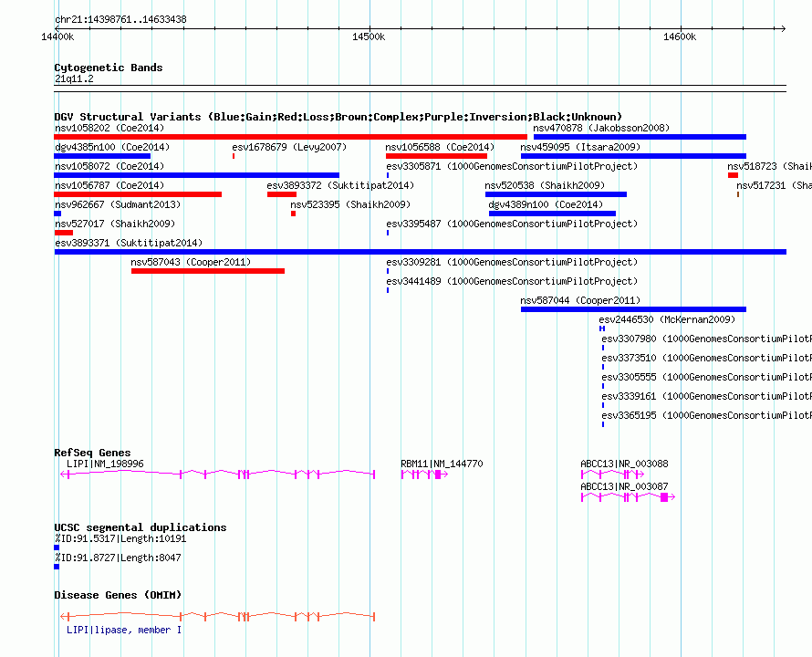This screenshot has height=657, width=812.
Task: Click the nsv459095 (Itsara2009) blue bar
Action: [633, 156]
